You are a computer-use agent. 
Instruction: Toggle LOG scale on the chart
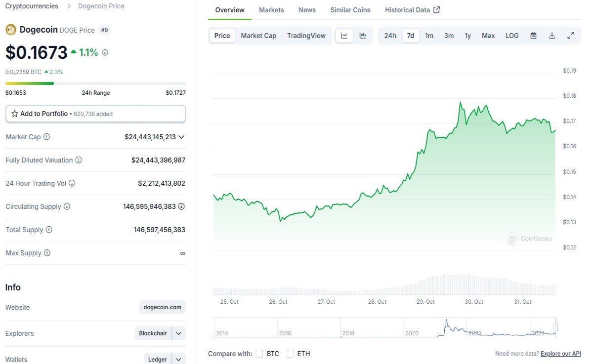[512, 36]
